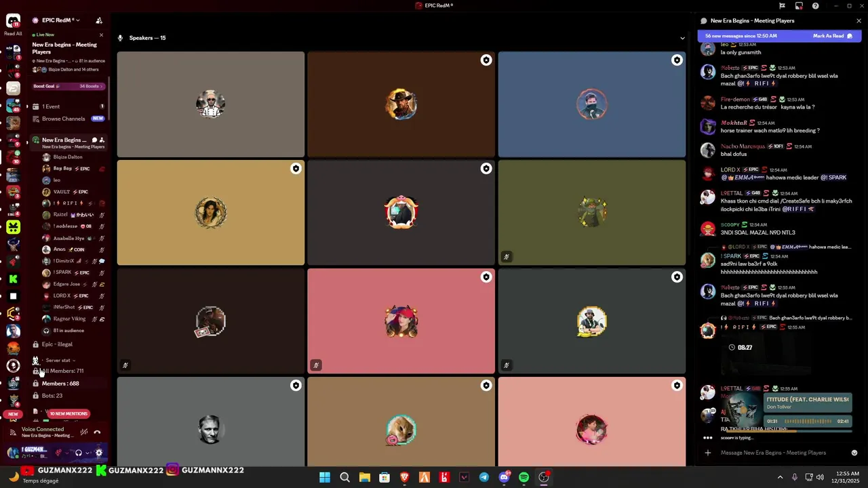Click the 81 in audience row
The height and width of the screenshot is (488, 868).
(68, 331)
